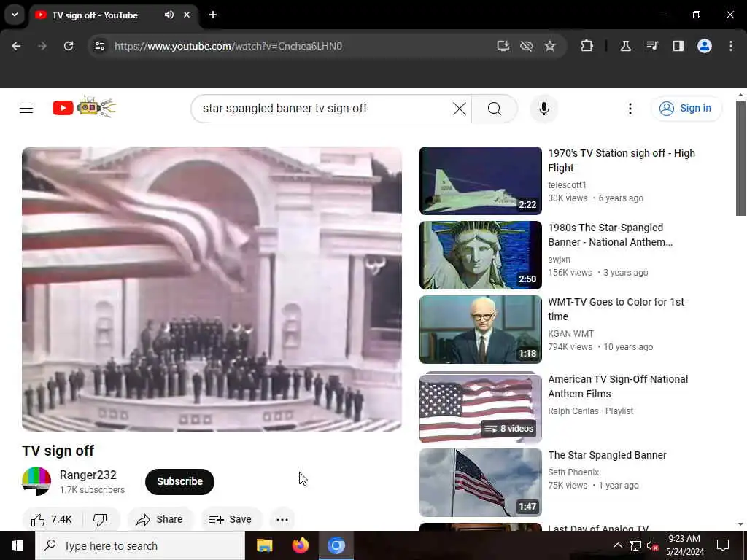The height and width of the screenshot is (560, 747).
Task: Open the clock showing 9:23 AM
Action: (x=684, y=545)
